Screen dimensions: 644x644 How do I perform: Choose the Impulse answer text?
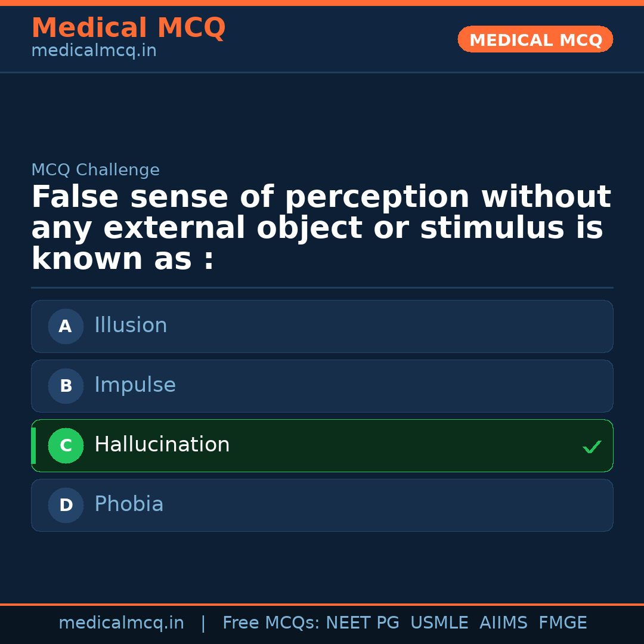(x=135, y=385)
